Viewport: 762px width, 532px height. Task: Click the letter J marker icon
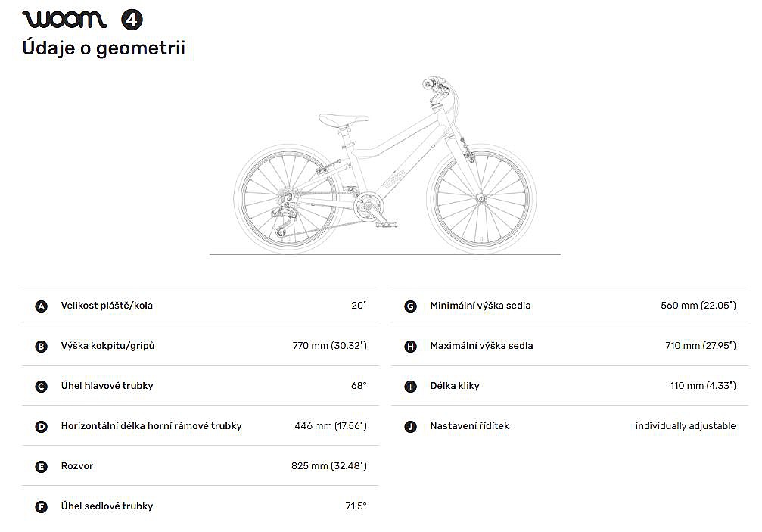411,427
